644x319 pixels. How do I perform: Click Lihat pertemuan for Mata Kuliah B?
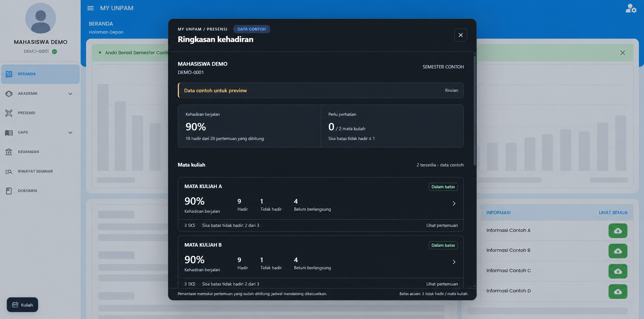[x=442, y=284]
